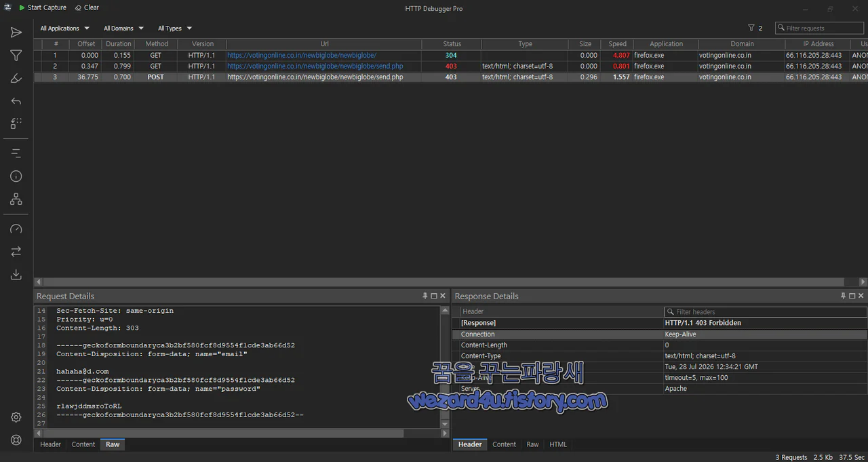868x462 pixels.
Task: Click the 304 status cell in row 1
Action: 451,55
